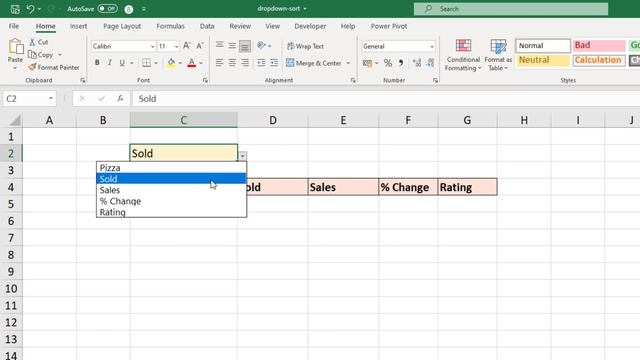Open the File tab
This screenshot has width=640, height=360.
[14, 26]
